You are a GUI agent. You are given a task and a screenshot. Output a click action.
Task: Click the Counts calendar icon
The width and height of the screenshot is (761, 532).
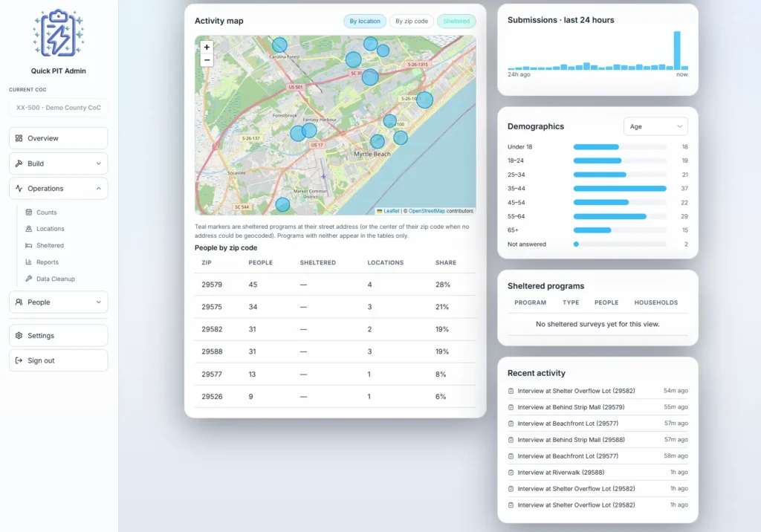click(x=29, y=212)
